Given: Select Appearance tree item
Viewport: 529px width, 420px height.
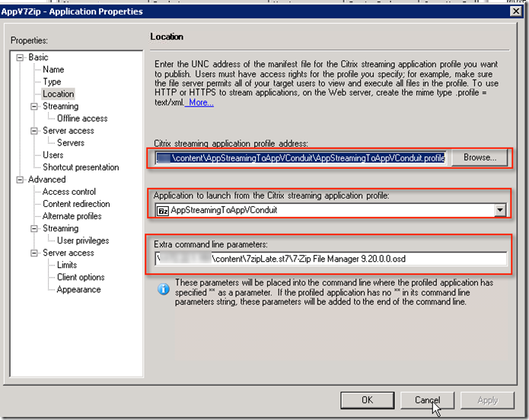Looking at the screenshot, I should point(78,289).
